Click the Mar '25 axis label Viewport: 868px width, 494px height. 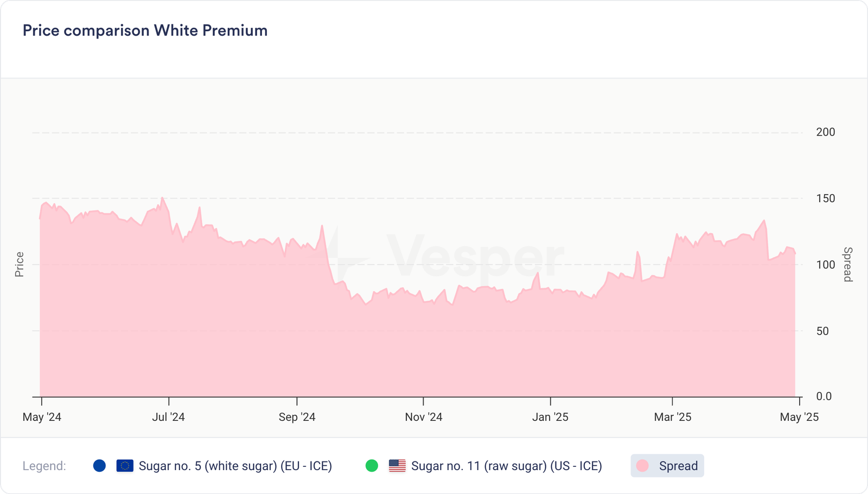[x=672, y=417]
